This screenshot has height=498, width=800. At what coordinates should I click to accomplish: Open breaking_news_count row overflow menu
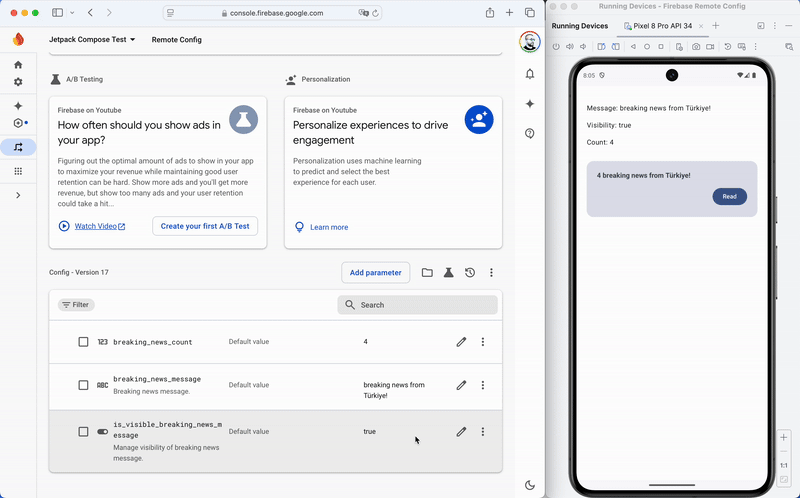coord(483,342)
